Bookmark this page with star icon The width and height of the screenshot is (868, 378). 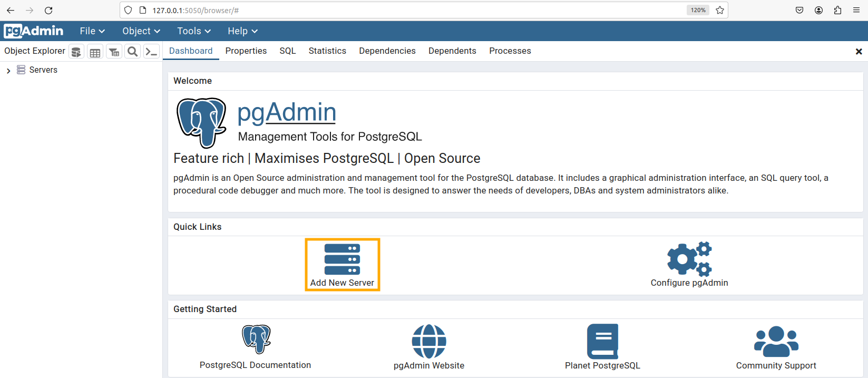[x=720, y=10]
